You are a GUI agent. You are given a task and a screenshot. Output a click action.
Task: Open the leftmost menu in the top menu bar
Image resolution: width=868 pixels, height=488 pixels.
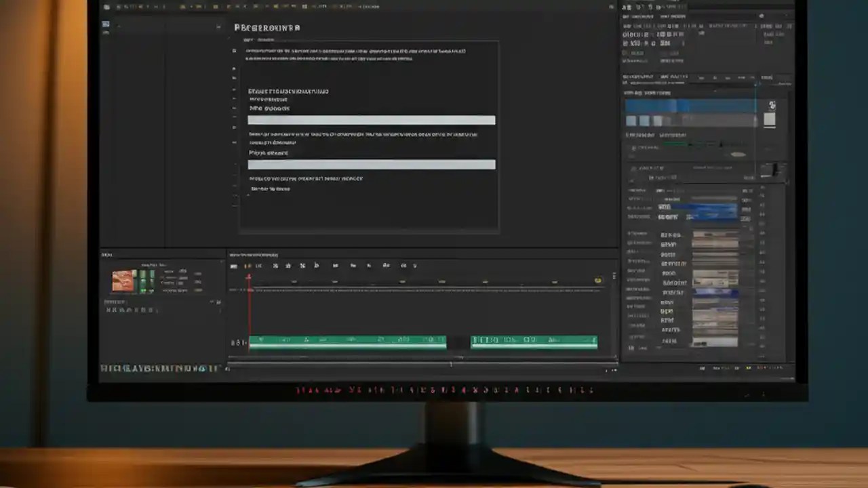108,6
